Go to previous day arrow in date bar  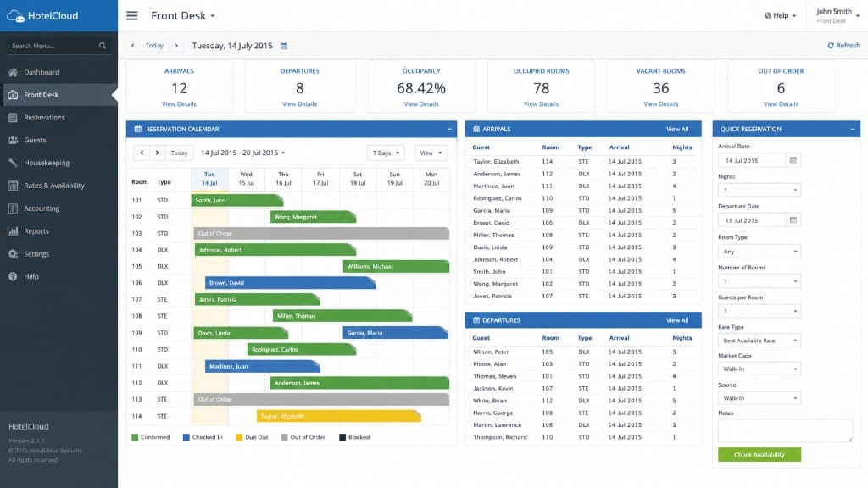pos(133,46)
